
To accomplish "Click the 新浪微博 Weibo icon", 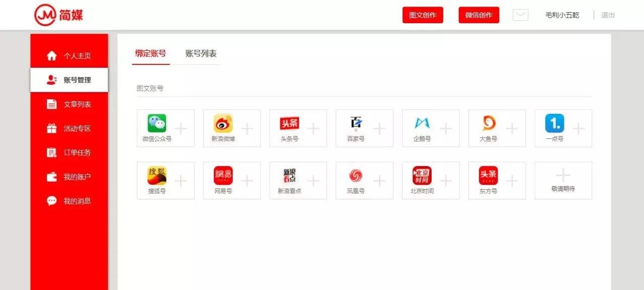I will coord(223,123).
